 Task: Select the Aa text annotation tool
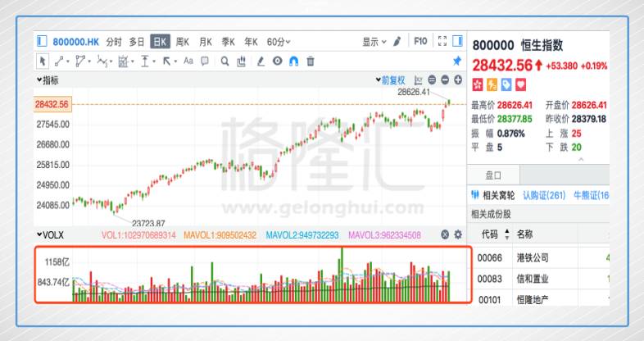[x=188, y=61]
